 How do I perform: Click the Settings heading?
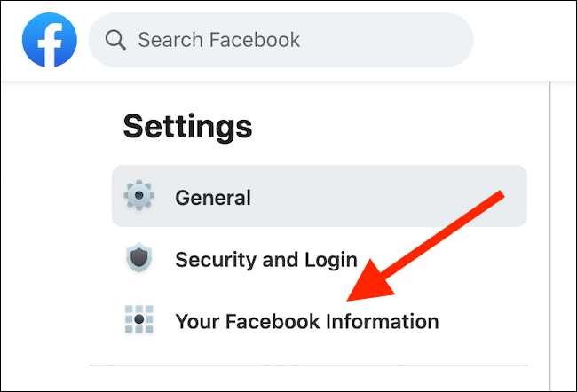pyautogui.click(x=187, y=126)
